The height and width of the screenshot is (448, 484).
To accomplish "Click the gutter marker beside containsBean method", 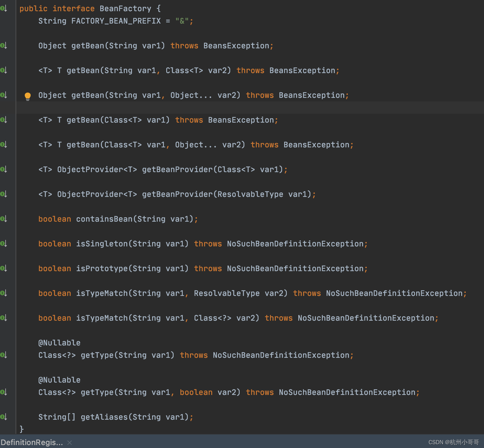I will [4, 218].
